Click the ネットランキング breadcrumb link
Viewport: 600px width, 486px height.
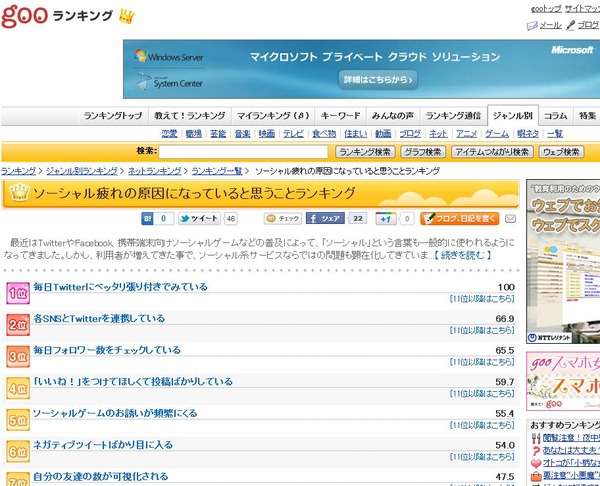point(155,171)
